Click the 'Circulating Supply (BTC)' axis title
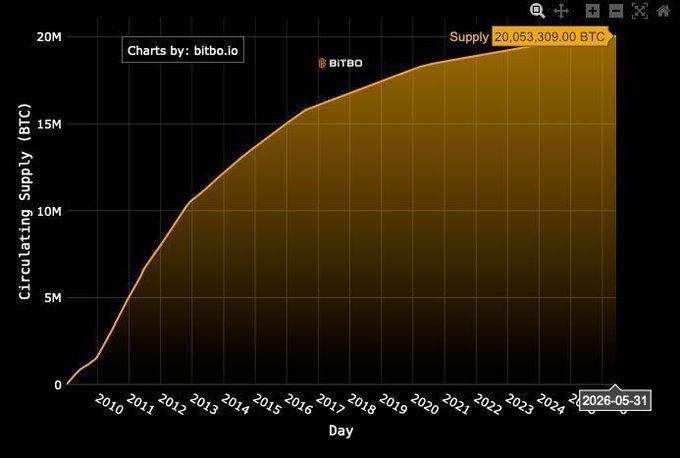The width and height of the screenshot is (680, 458). click(x=25, y=201)
